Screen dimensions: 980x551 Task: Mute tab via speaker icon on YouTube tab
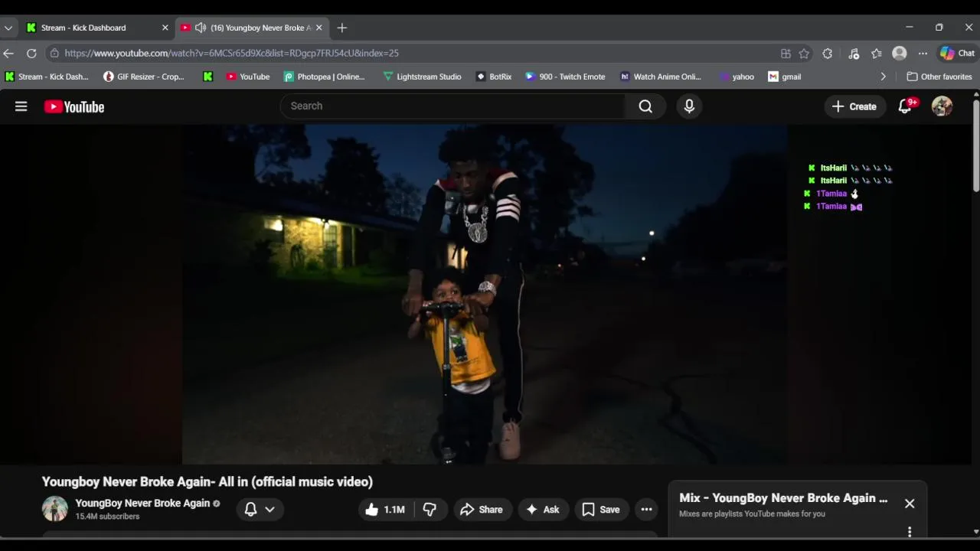pos(201,28)
